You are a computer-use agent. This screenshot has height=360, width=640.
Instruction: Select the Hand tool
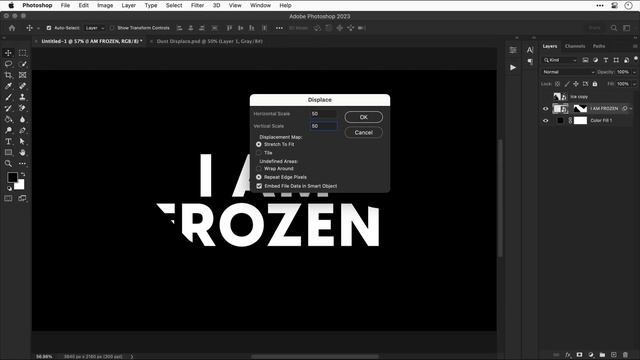pos(22,152)
